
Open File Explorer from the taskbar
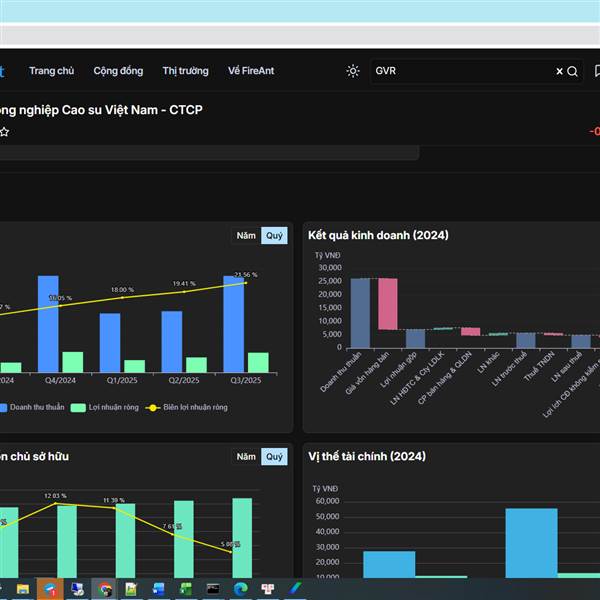23,589
